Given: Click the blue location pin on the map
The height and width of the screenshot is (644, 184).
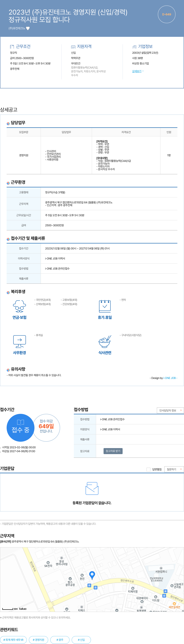Looking at the screenshot, I should (x=92, y=575).
